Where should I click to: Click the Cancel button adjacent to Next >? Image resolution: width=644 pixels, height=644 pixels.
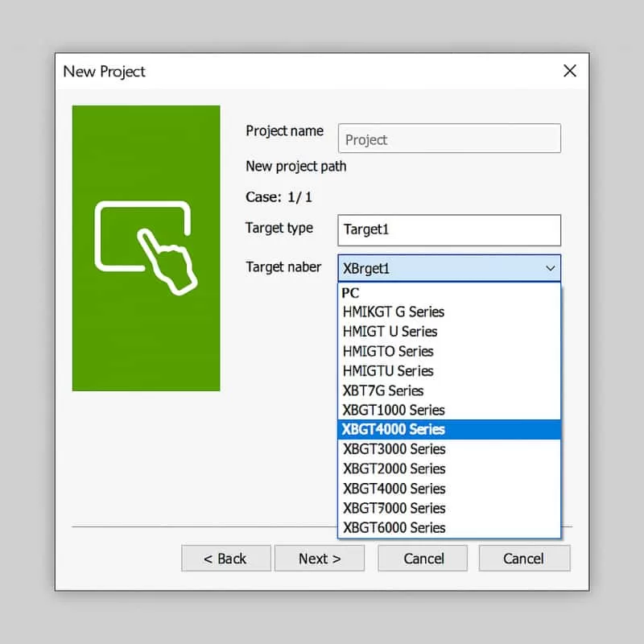[423, 558]
